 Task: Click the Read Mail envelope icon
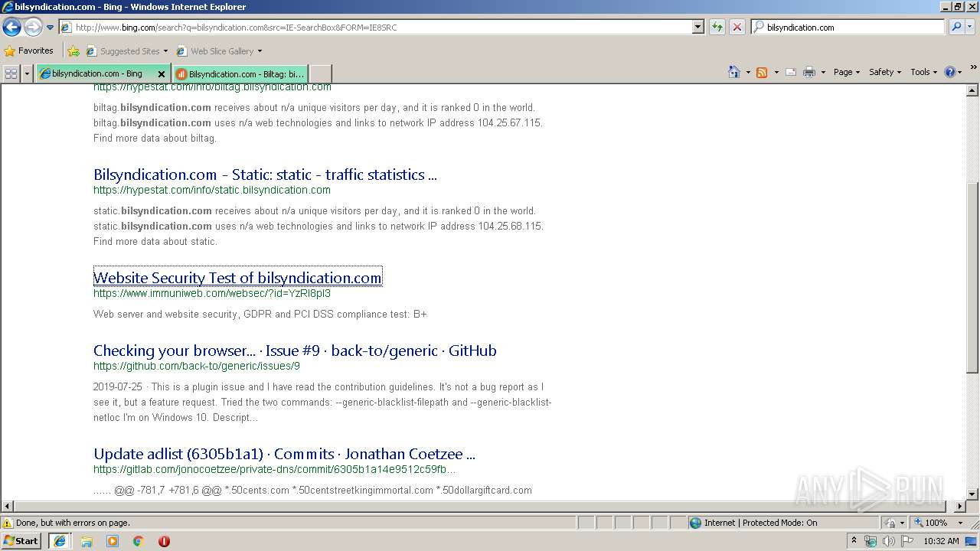791,72
